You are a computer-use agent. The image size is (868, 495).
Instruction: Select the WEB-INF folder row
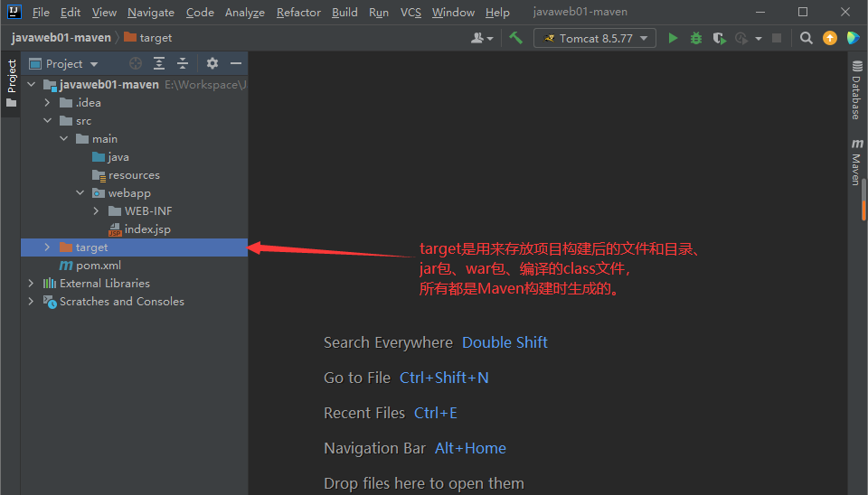point(134,211)
